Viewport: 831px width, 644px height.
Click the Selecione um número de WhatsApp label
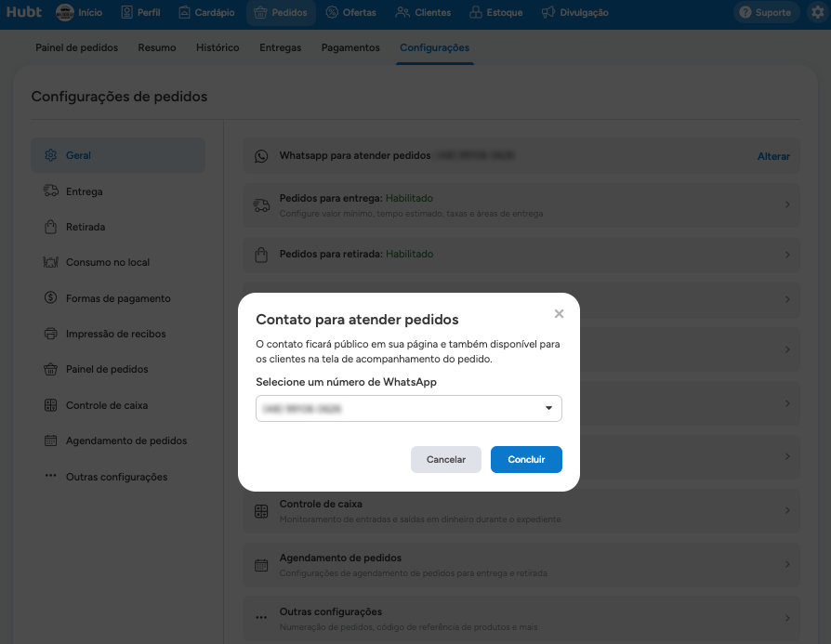346,382
